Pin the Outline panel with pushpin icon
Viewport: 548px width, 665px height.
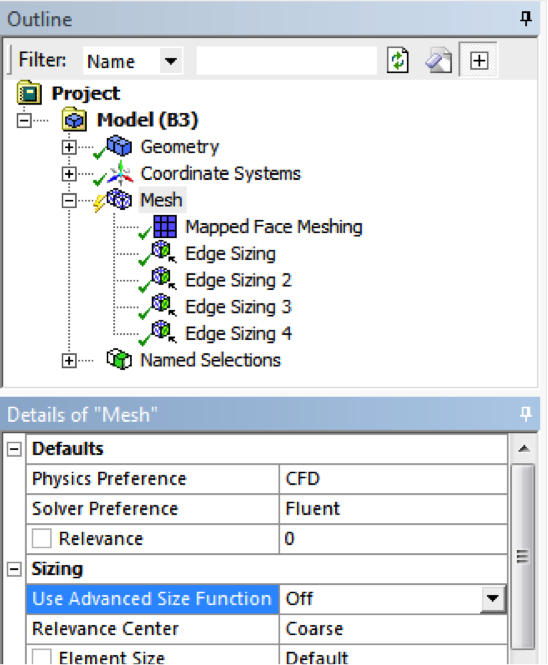tap(526, 18)
